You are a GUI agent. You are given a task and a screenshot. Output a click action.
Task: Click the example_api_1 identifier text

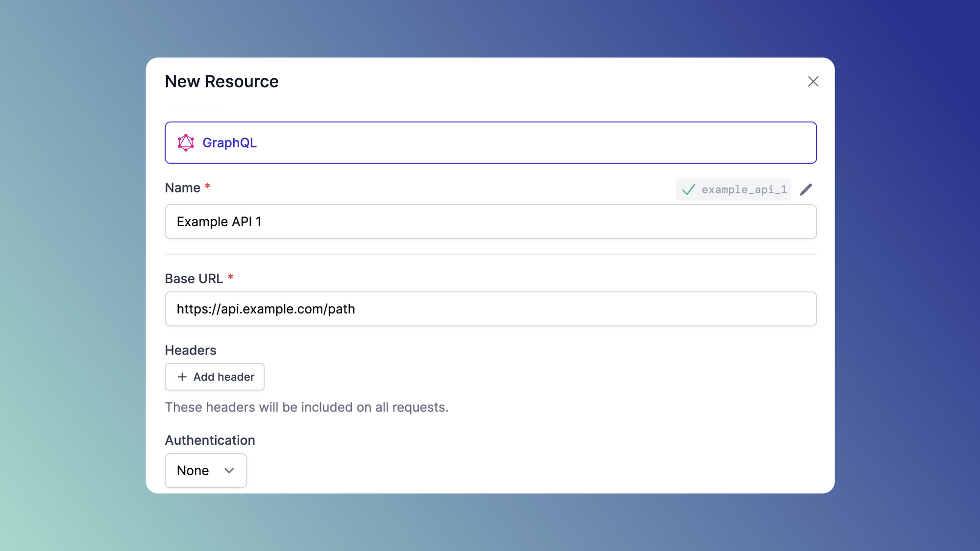pos(744,190)
